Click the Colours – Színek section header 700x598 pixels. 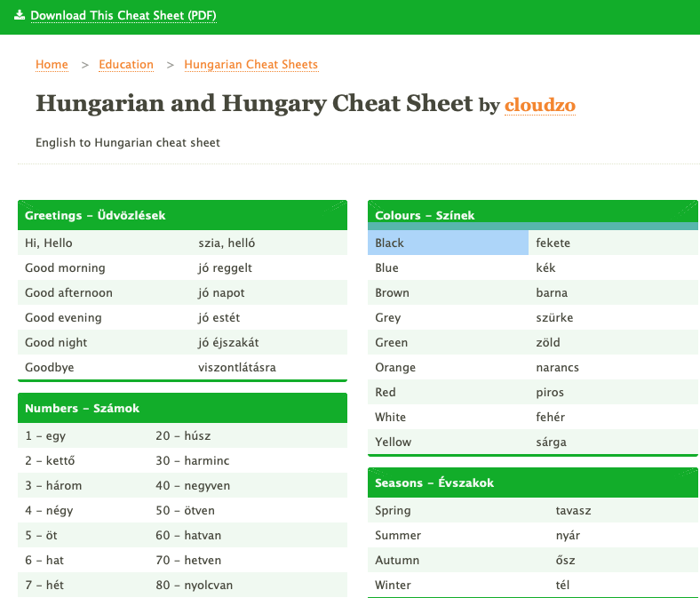425,215
